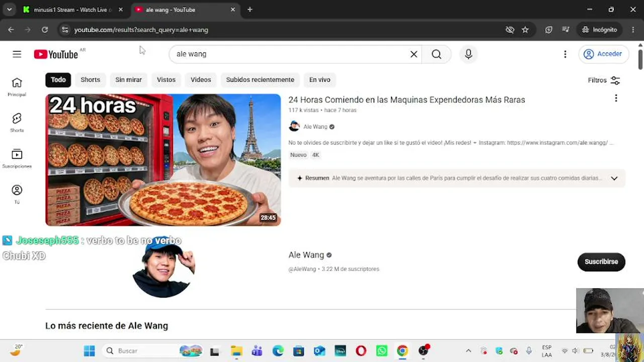
Task: Reload the page in Chrome
Action: [45, 30]
